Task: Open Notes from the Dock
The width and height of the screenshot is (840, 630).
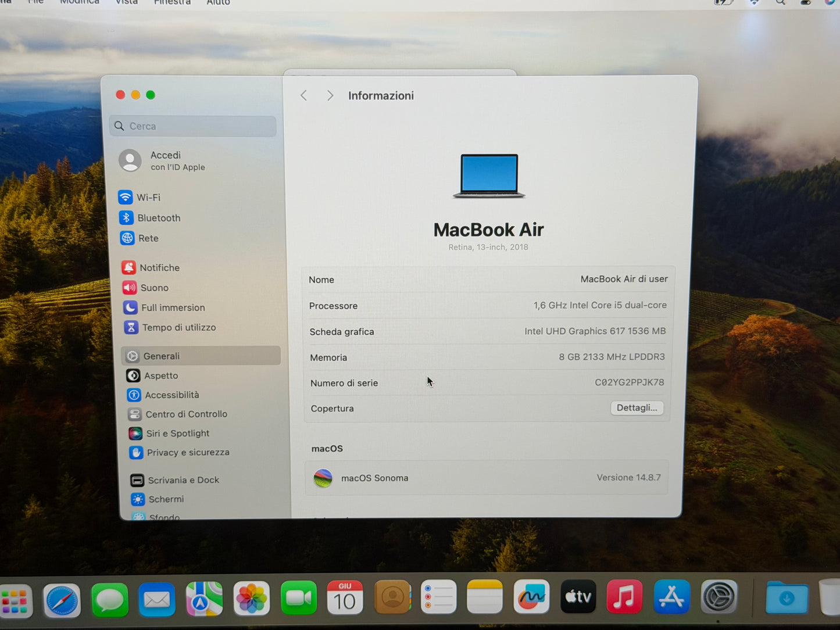Action: [485, 596]
